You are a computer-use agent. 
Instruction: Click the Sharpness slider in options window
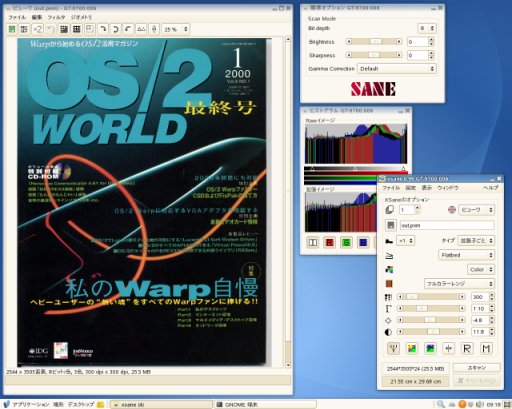pyautogui.click(x=374, y=55)
